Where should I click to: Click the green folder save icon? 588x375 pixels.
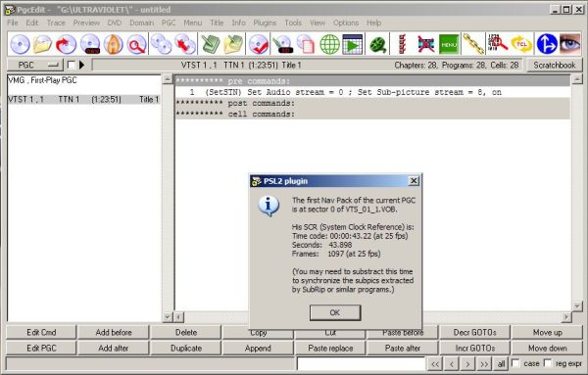coord(211,44)
